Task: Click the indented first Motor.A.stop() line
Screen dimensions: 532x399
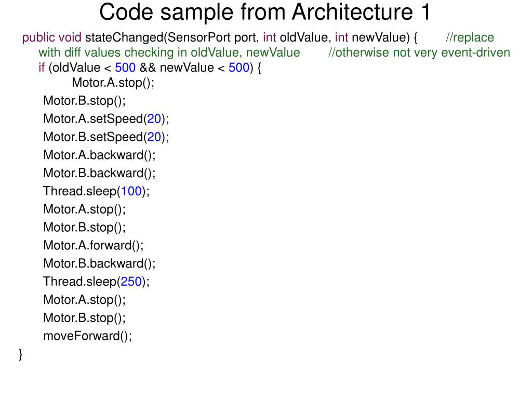Action: 113,83
